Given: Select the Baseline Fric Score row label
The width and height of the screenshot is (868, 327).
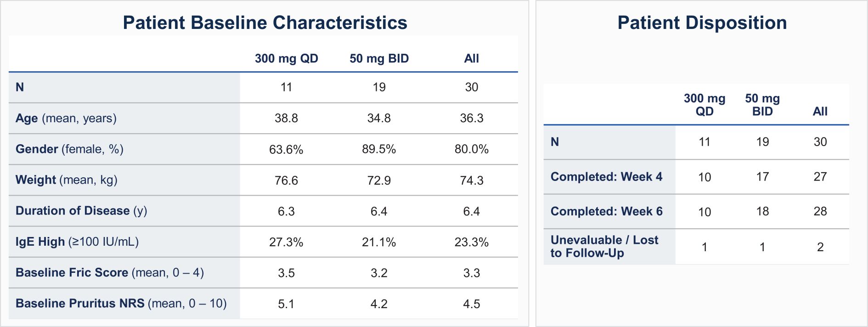Looking at the screenshot, I should pos(109,273).
